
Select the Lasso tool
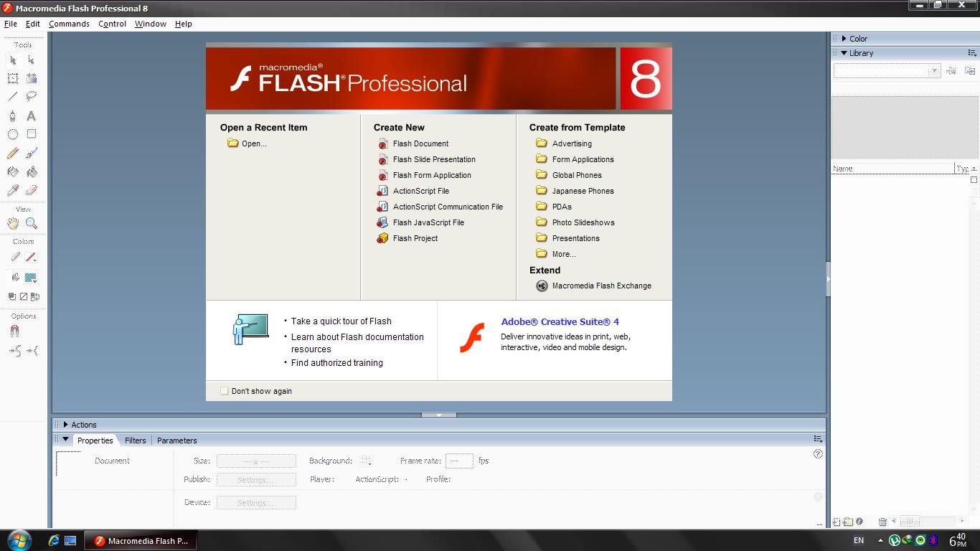[x=30, y=97]
